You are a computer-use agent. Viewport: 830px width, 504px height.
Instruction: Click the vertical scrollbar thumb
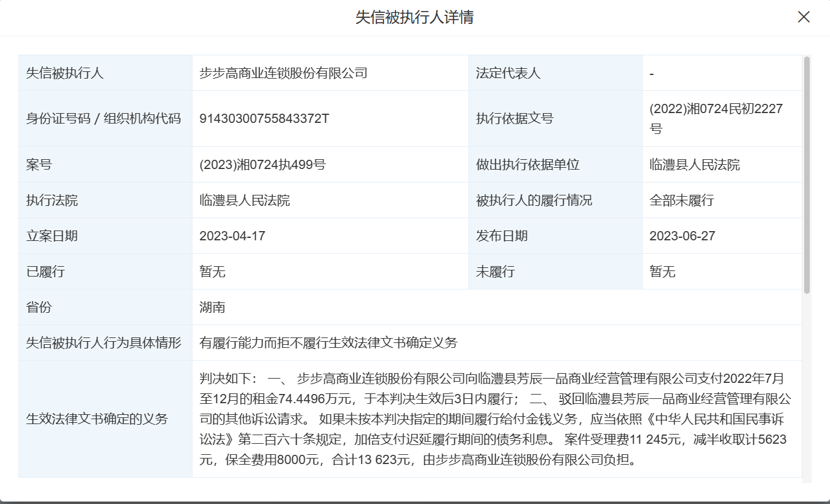pyautogui.click(x=807, y=175)
